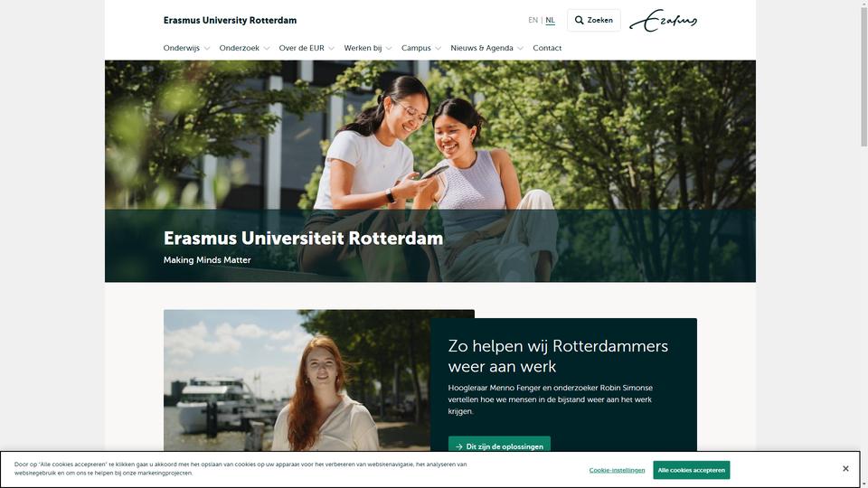
Task: Expand the Nieuws & Agenda chevron
Action: (521, 48)
